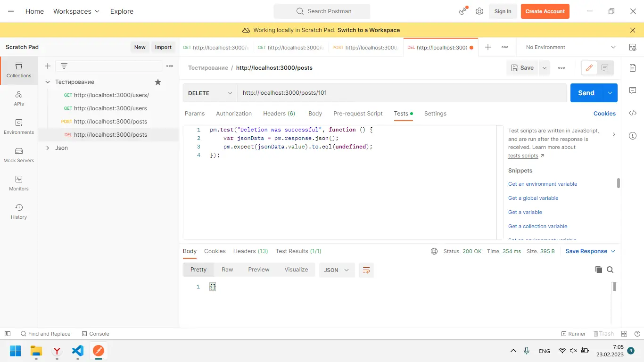Switch to the Test Results (1/1) tab

[298, 251]
